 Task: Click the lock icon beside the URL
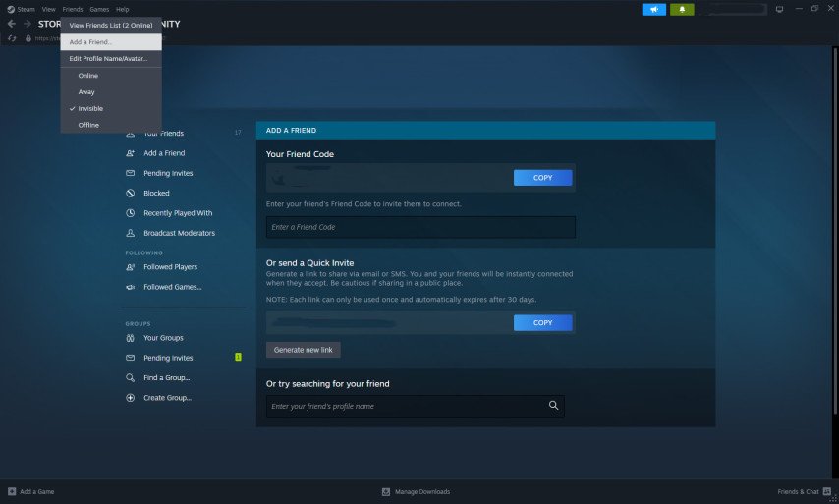28,38
